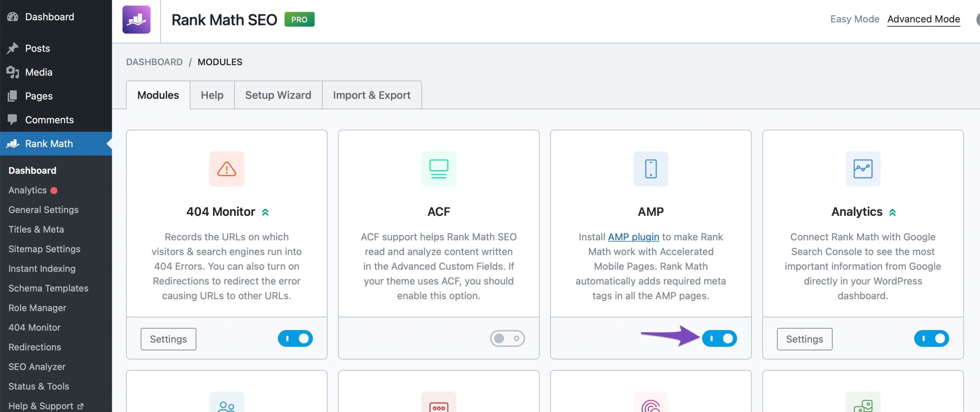Image resolution: width=980 pixels, height=412 pixels.
Task: Click the Media icon in sidebar
Action: click(13, 72)
